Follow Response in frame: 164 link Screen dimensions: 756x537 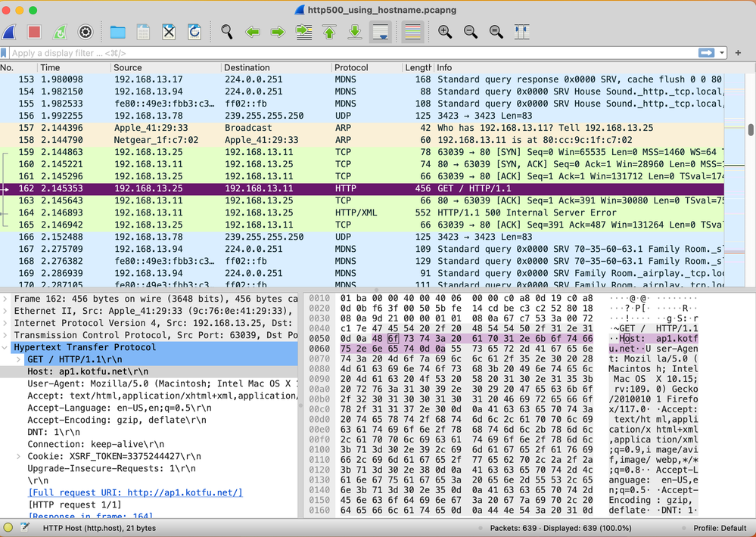click(91, 516)
